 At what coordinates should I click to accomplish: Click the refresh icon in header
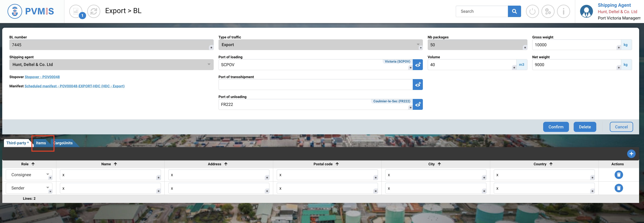pos(94,11)
